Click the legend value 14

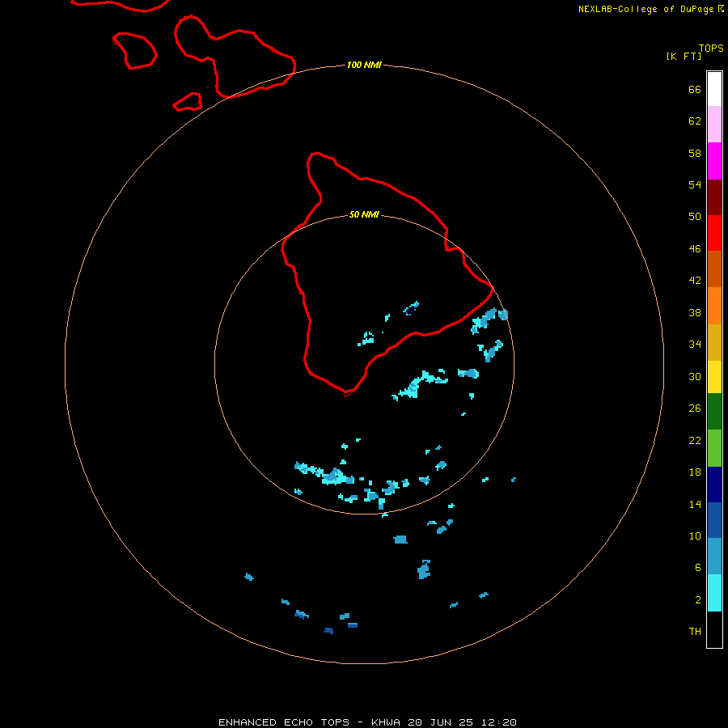[x=695, y=504]
